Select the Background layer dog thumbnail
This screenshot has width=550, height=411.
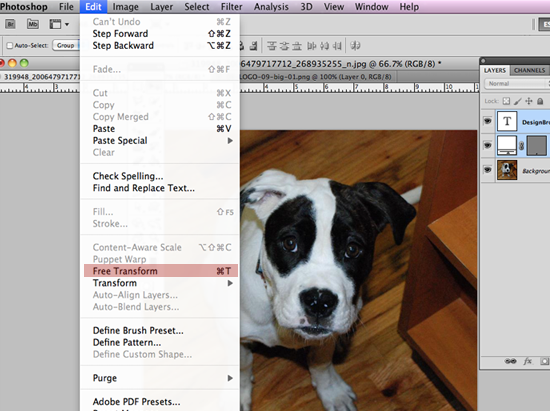(507, 170)
